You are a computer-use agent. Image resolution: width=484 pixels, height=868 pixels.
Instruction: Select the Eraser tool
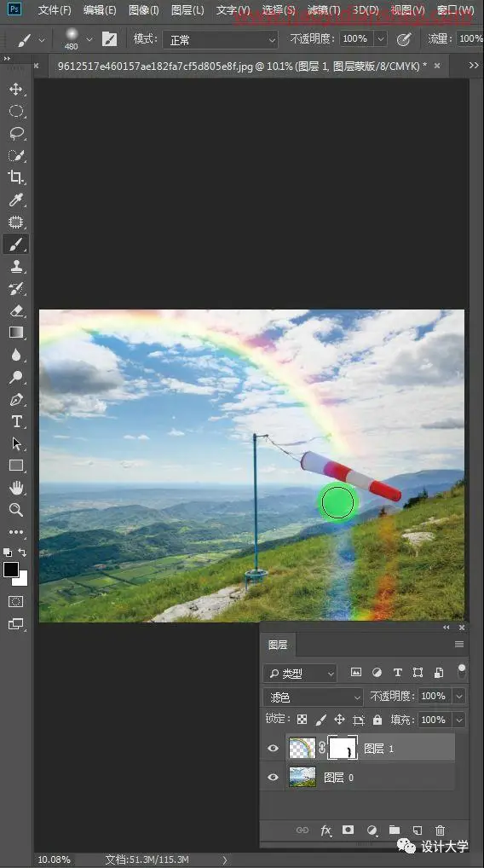(x=16, y=310)
